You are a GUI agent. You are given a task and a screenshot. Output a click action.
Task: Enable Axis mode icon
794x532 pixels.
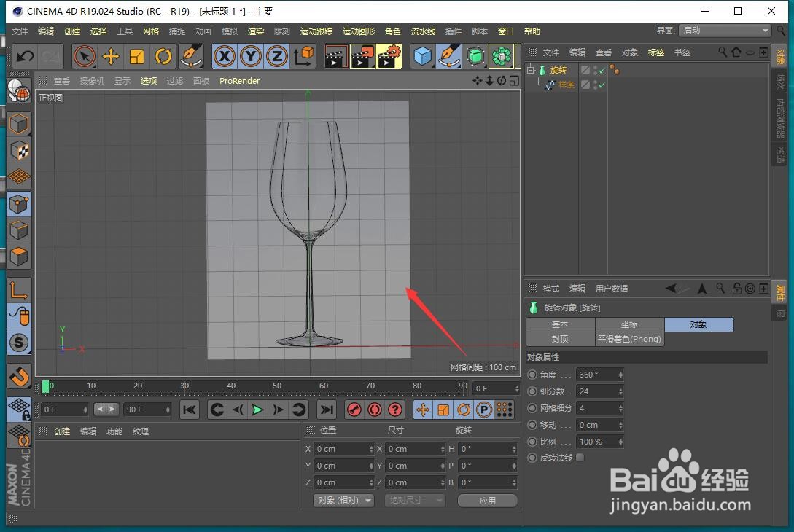point(19,290)
